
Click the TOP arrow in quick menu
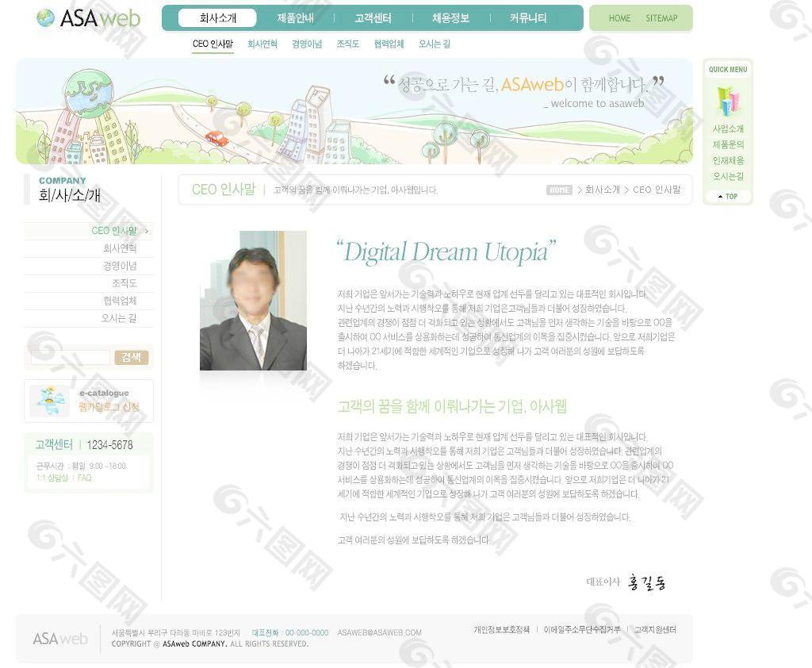pyautogui.click(x=727, y=196)
